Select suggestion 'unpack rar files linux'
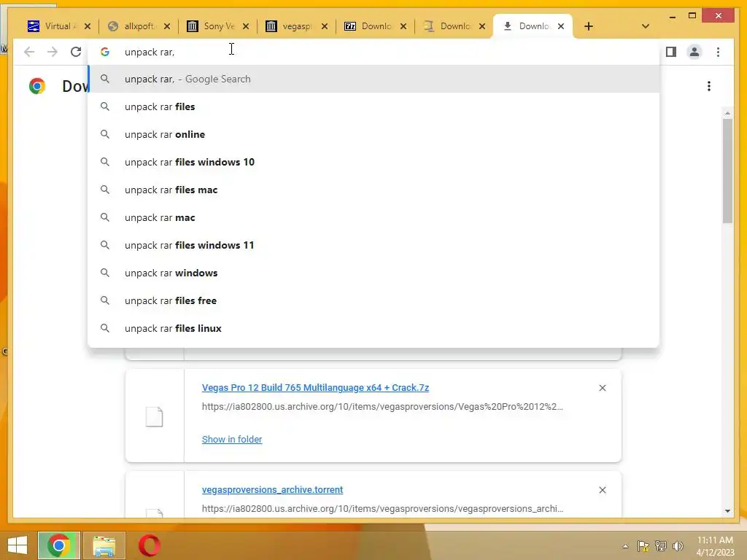This screenshot has width=747, height=560. pyautogui.click(x=374, y=328)
